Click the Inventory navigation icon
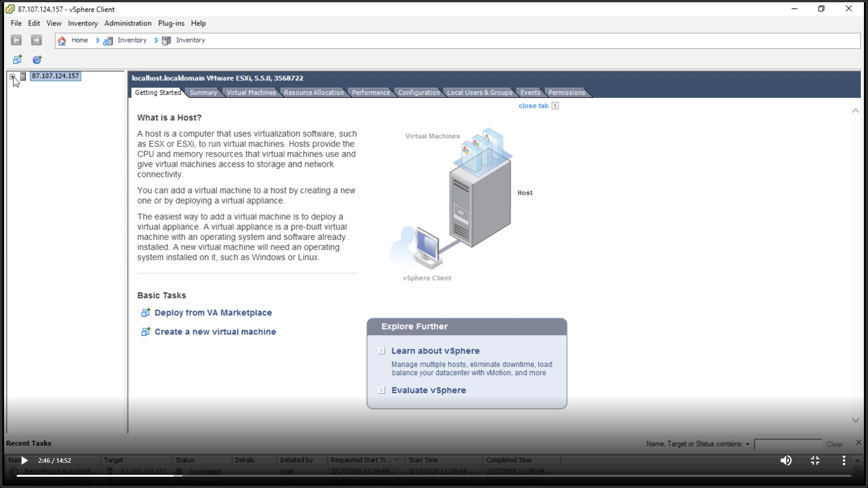Image resolution: width=868 pixels, height=488 pixels. [107, 40]
